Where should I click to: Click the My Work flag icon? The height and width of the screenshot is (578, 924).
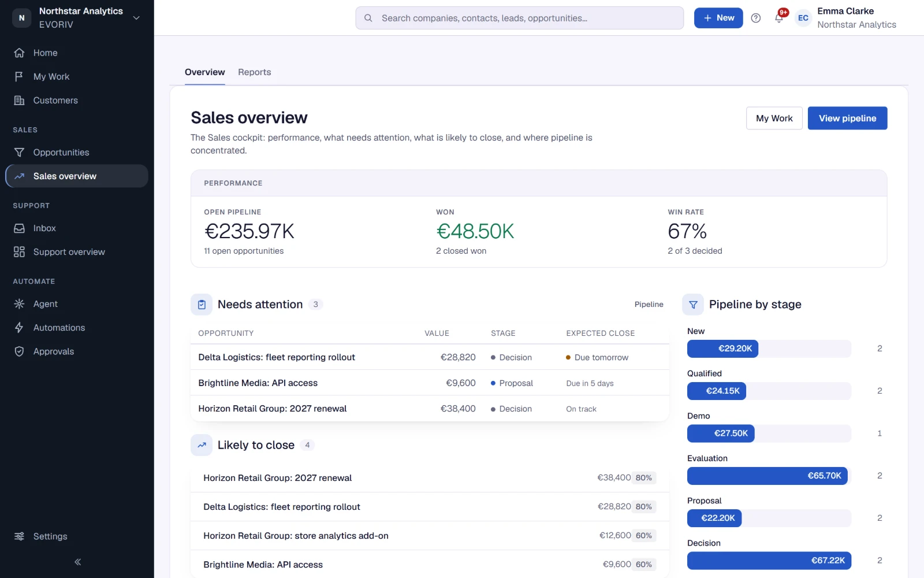tap(19, 76)
